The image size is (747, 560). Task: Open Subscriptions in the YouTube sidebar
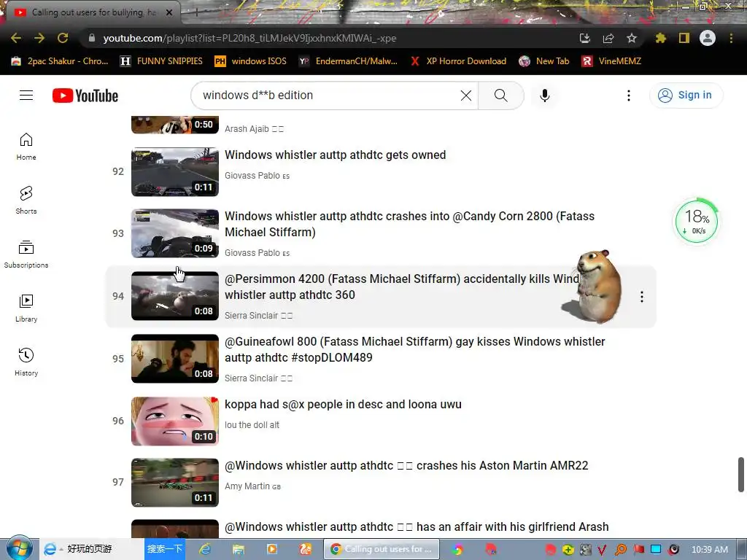26,254
